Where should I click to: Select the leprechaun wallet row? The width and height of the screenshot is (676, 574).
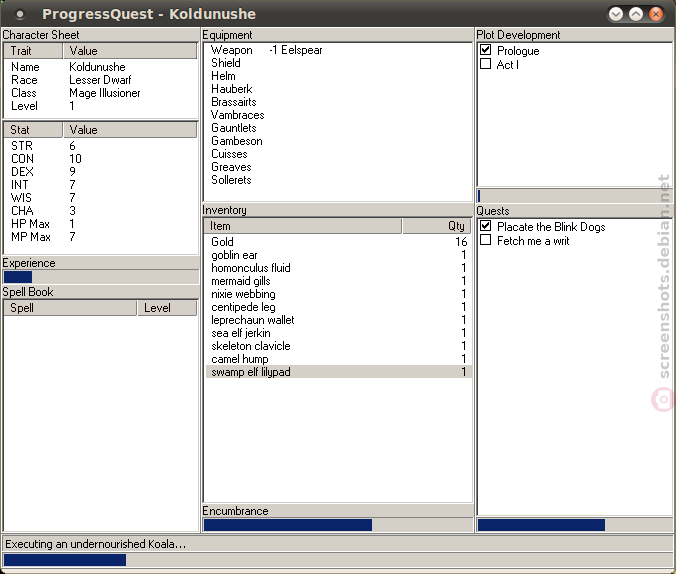(338, 320)
